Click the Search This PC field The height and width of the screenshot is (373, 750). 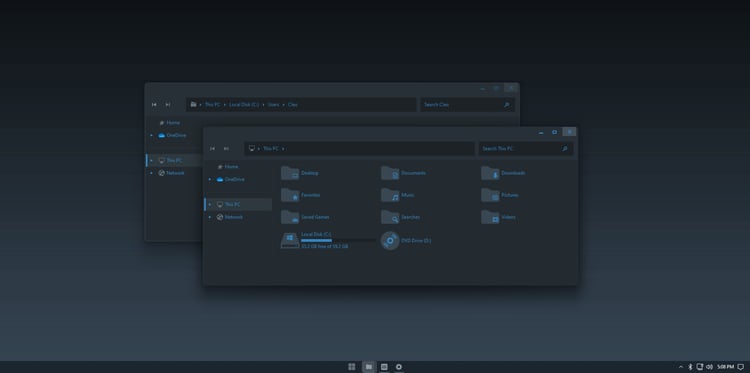coord(526,149)
